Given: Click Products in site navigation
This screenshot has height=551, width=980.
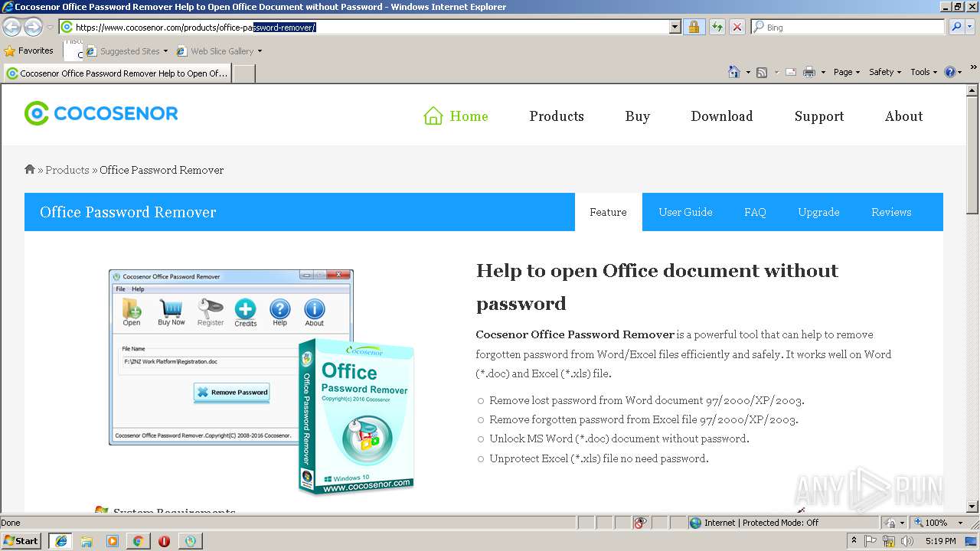Looking at the screenshot, I should click(557, 116).
